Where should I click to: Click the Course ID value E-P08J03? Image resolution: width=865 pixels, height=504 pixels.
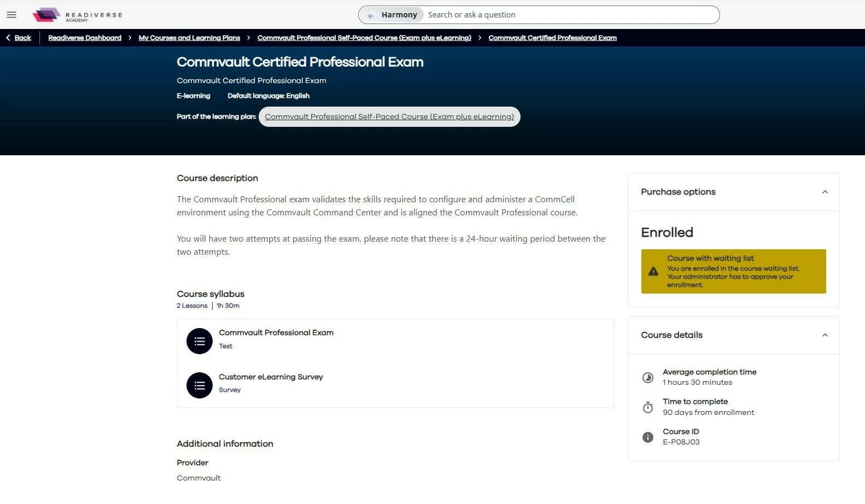pos(681,442)
